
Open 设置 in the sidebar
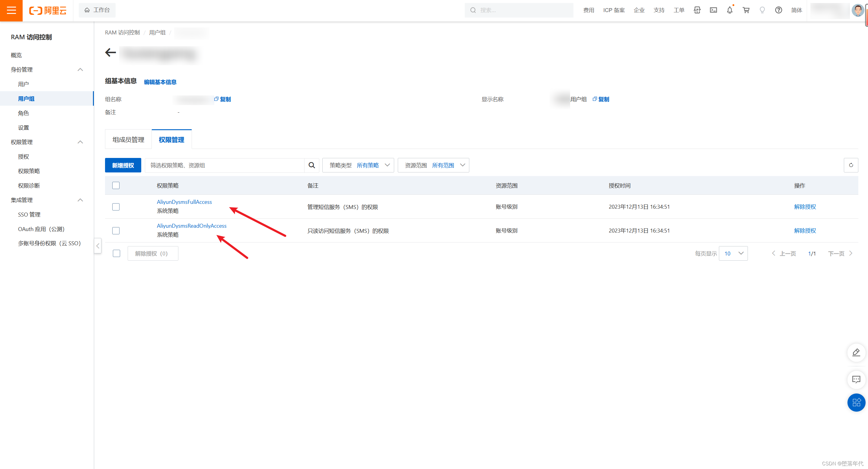click(x=24, y=127)
